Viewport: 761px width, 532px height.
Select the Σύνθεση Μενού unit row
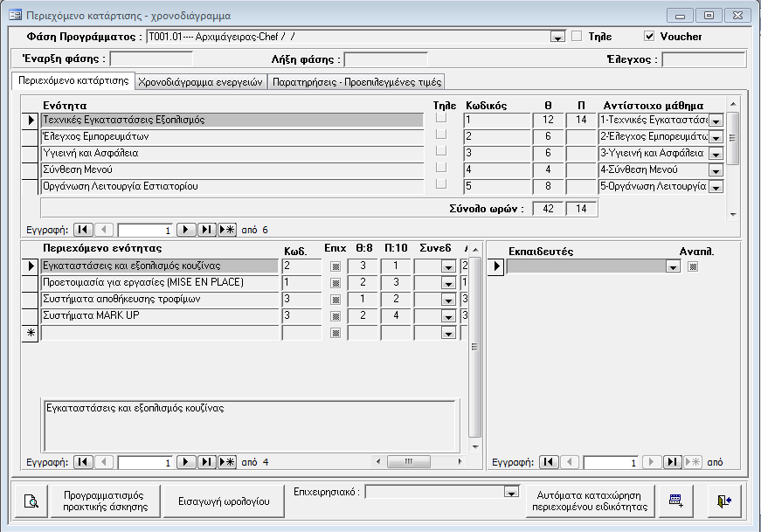click(232, 169)
